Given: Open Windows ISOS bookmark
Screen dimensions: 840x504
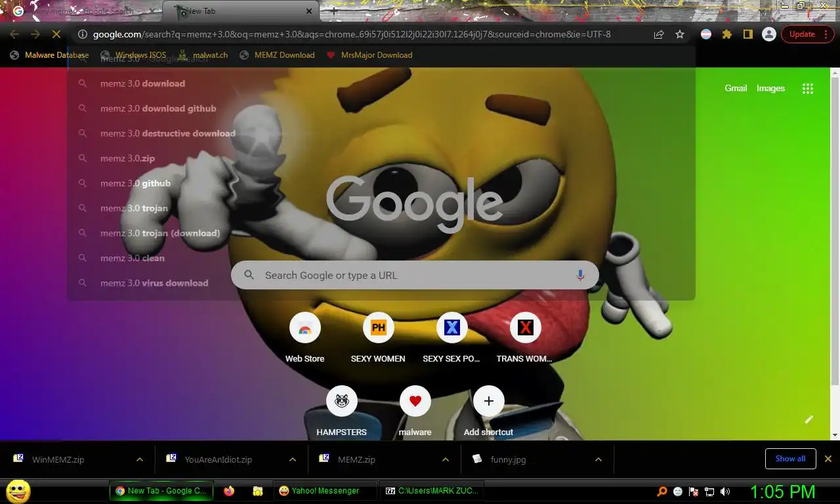Looking at the screenshot, I should pos(133,55).
